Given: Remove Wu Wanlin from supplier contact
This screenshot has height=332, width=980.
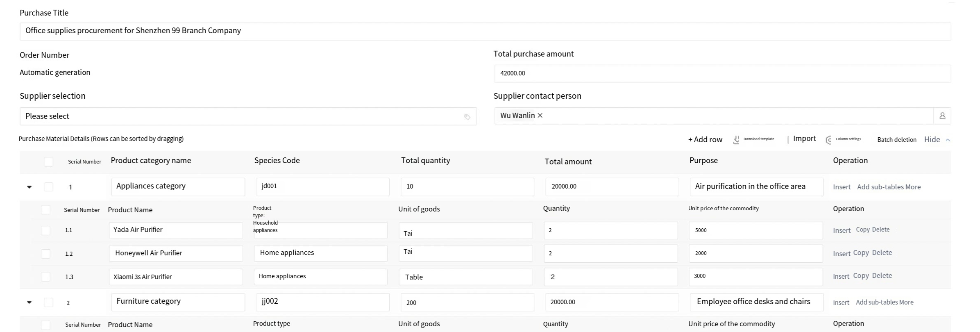Looking at the screenshot, I should (x=540, y=116).
